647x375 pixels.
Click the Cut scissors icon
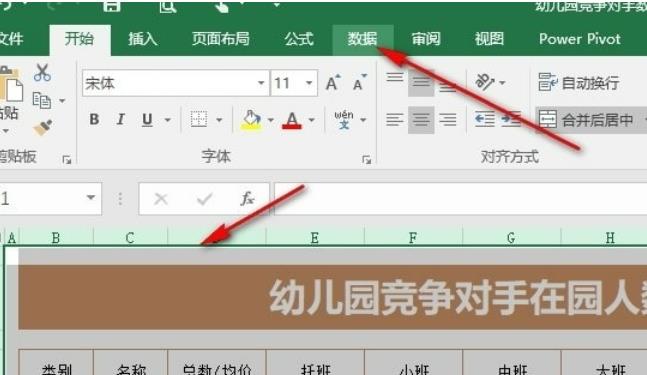42,73
